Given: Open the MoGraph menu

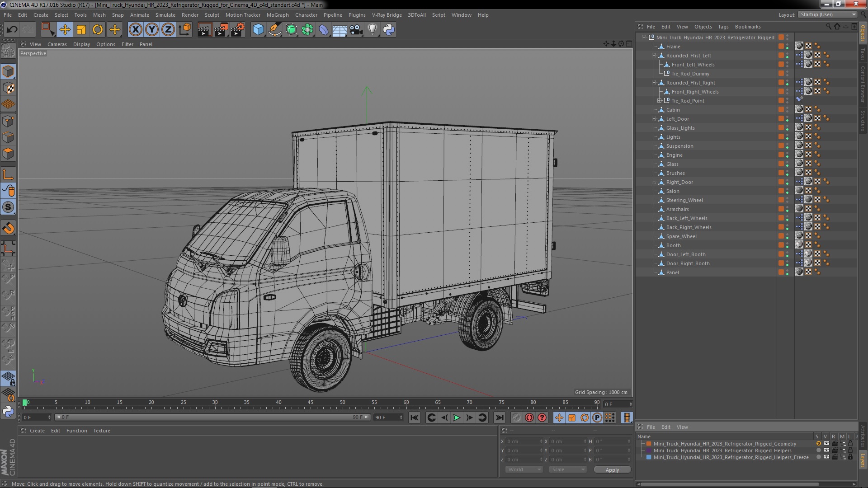Looking at the screenshot, I should tap(278, 15).
